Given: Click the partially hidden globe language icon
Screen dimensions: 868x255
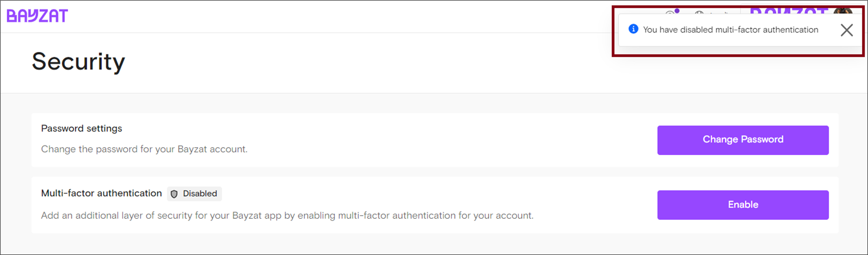Looking at the screenshot, I should click(x=699, y=13).
